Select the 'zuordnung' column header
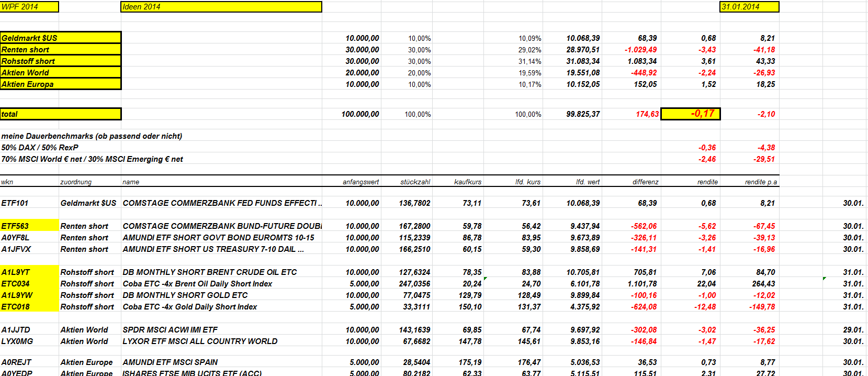The height and width of the screenshot is (376, 868). click(x=76, y=182)
